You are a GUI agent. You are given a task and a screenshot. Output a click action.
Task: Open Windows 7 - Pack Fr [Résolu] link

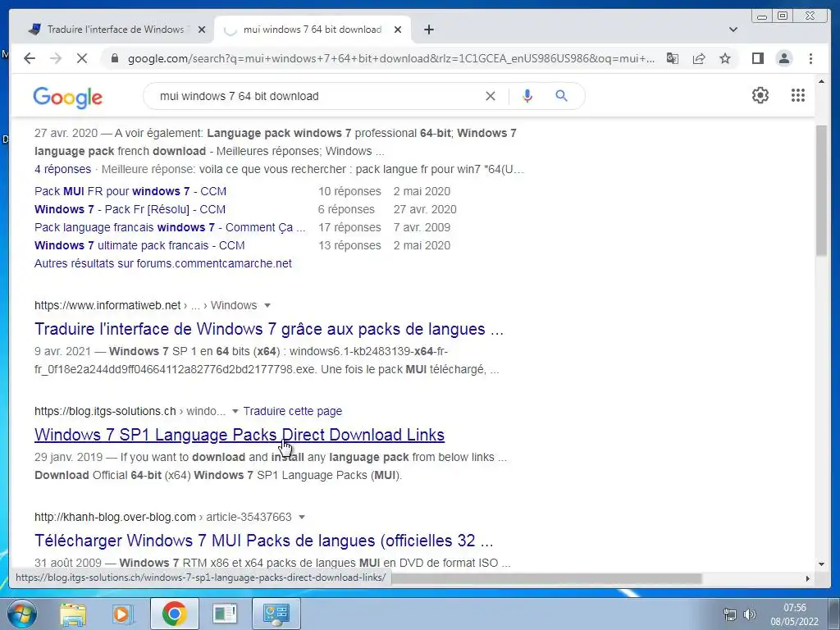130,209
